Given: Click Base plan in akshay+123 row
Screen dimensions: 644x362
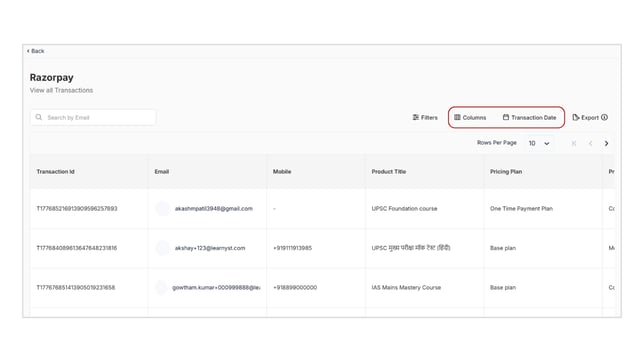Looking at the screenshot, I should pyautogui.click(x=503, y=248).
